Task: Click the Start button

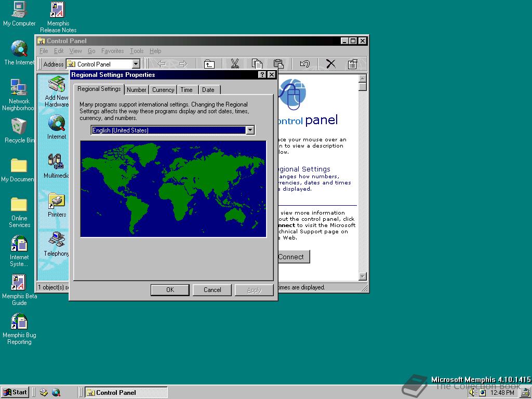Action: pos(15,393)
